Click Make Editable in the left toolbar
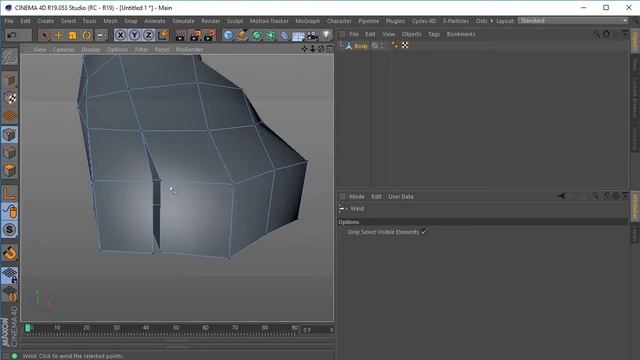 point(9,57)
